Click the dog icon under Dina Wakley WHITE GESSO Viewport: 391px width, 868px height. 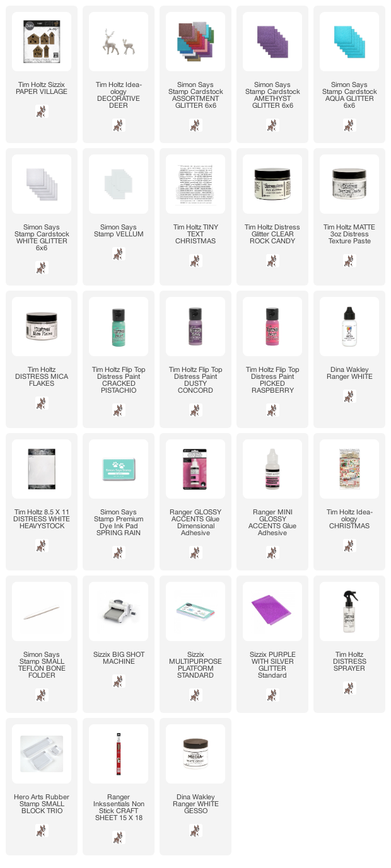click(195, 831)
